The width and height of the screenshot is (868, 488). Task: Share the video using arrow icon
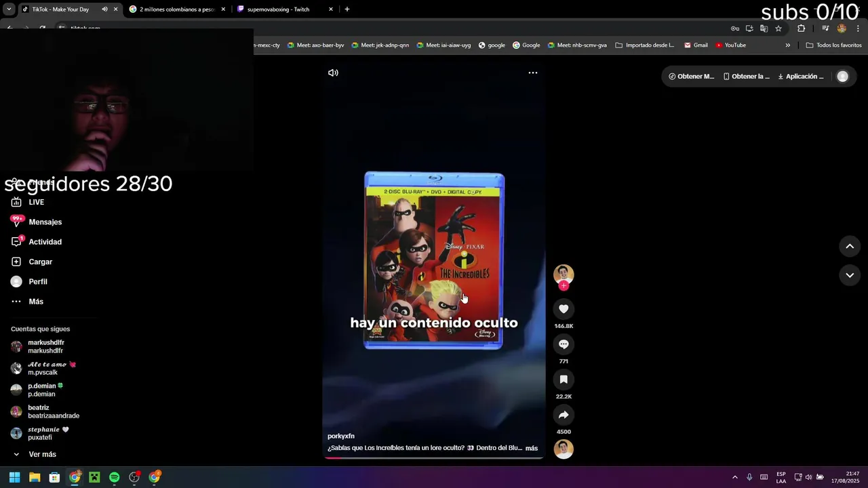tap(564, 415)
